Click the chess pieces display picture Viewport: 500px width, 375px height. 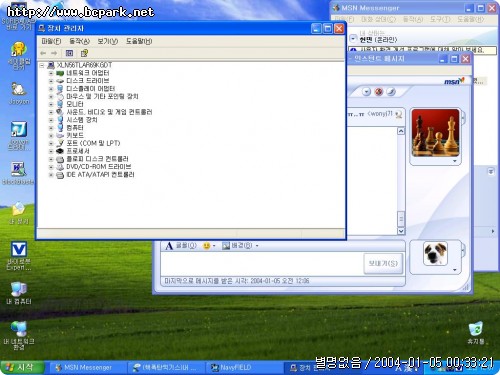(436, 133)
